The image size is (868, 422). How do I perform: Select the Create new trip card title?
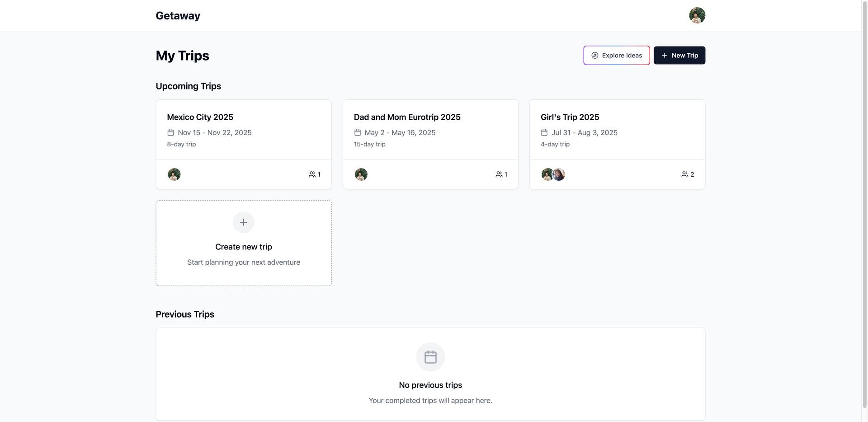coord(243,247)
